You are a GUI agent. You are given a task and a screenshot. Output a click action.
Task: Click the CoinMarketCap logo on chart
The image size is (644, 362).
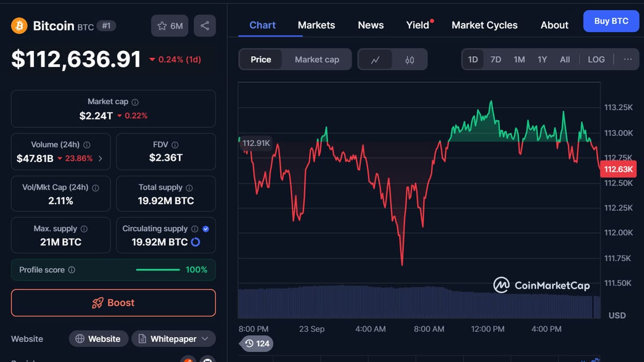click(x=541, y=285)
